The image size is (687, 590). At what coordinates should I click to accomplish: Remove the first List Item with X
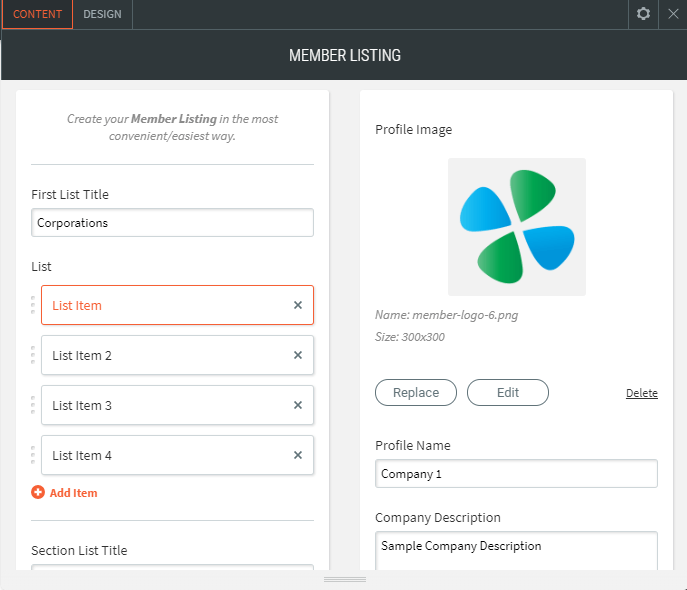point(297,305)
